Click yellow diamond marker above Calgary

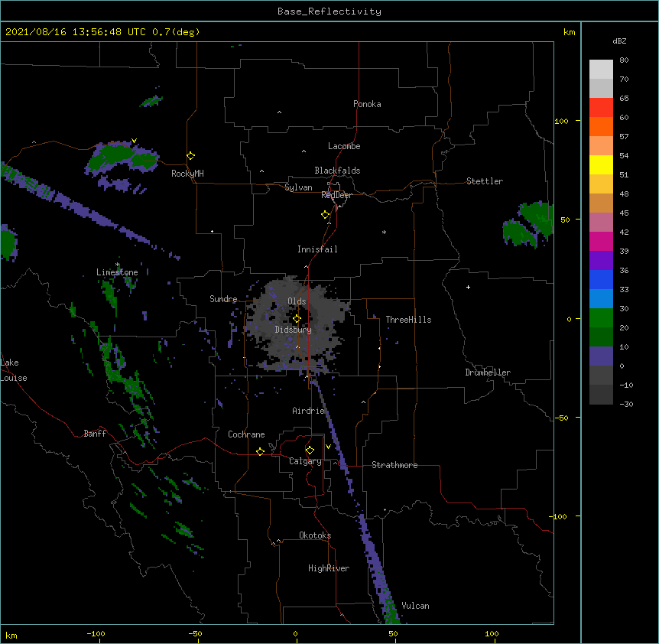coord(310,450)
